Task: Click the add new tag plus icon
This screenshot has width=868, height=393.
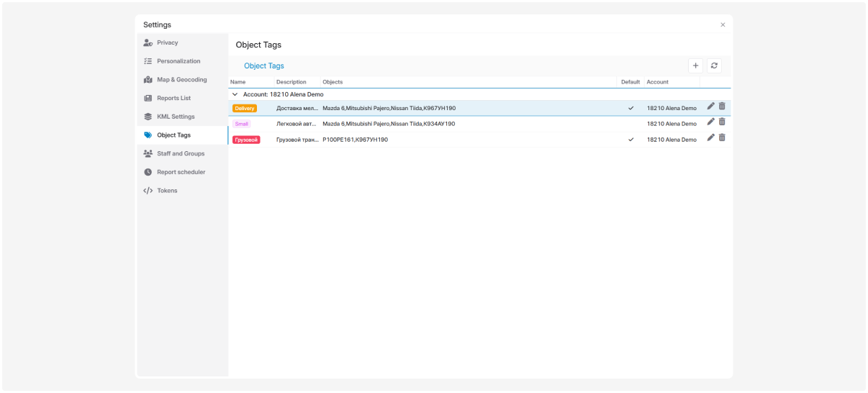Action: click(695, 65)
